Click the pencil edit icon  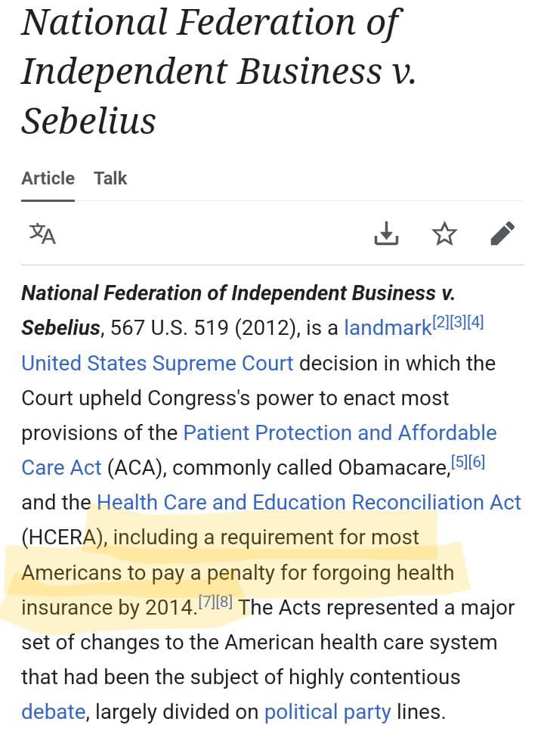coord(502,234)
